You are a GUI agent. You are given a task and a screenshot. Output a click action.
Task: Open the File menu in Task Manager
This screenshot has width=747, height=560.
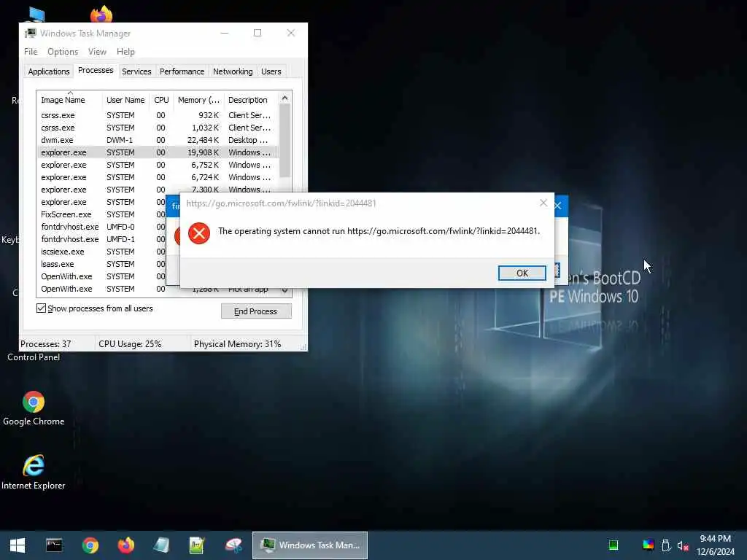(x=31, y=52)
